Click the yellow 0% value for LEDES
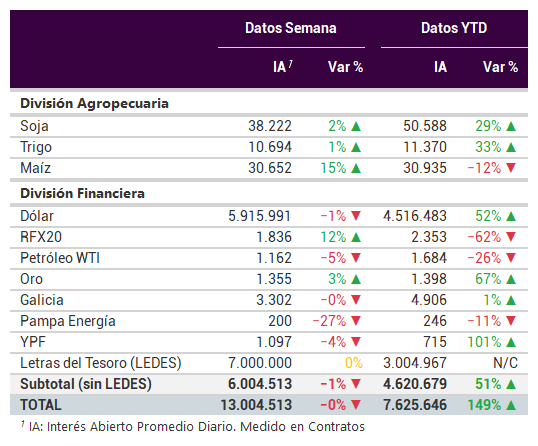 tap(354, 363)
